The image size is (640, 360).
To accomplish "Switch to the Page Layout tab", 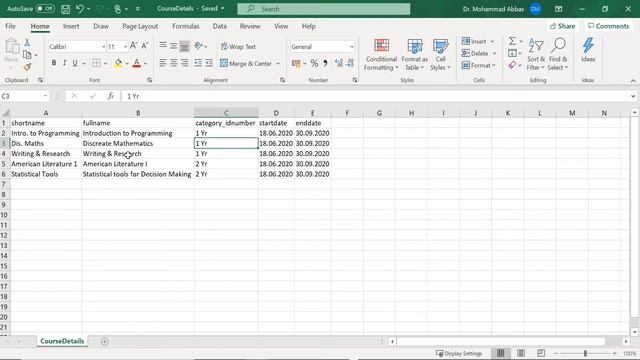I will [140, 26].
